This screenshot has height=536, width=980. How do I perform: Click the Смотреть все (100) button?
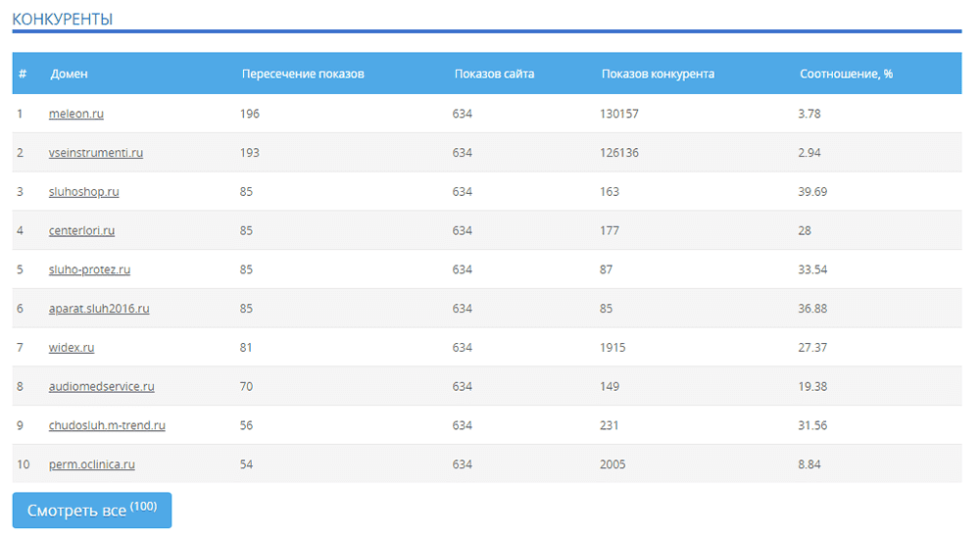pyautogui.click(x=92, y=511)
